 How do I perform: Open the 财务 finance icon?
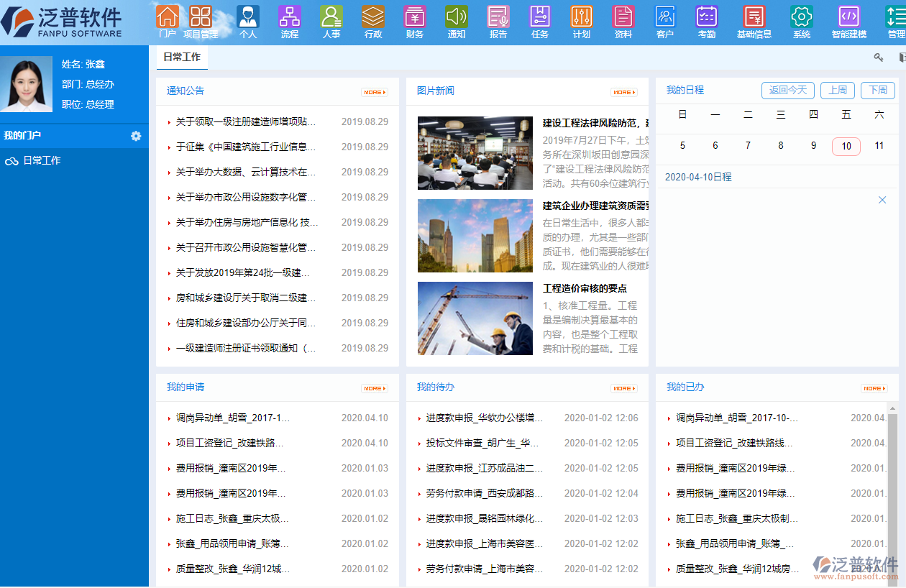[414, 17]
